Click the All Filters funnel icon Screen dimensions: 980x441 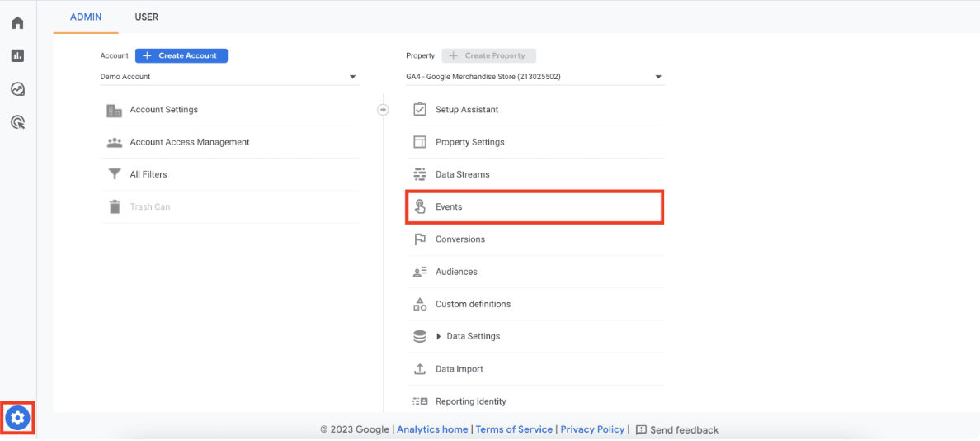coord(115,174)
